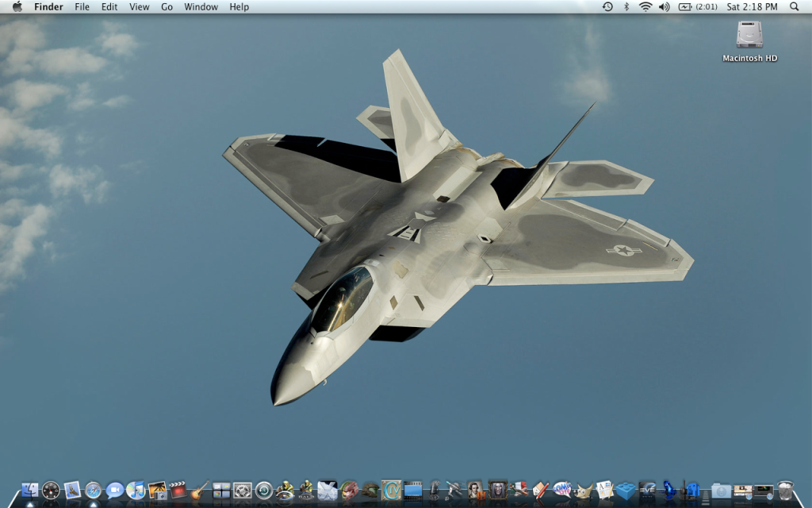812x508 pixels.
Task: Open the Downloads folder stack in dock
Action: pyautogui.click(x=721, y=491)
